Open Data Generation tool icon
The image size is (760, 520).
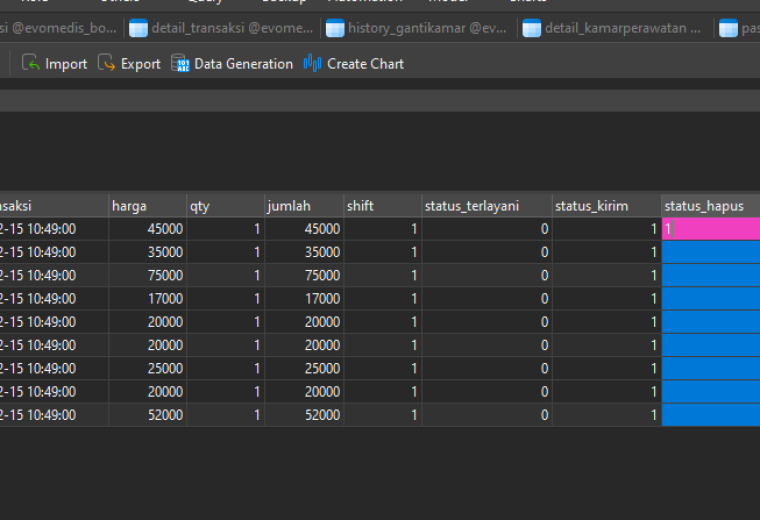point(180,63)
